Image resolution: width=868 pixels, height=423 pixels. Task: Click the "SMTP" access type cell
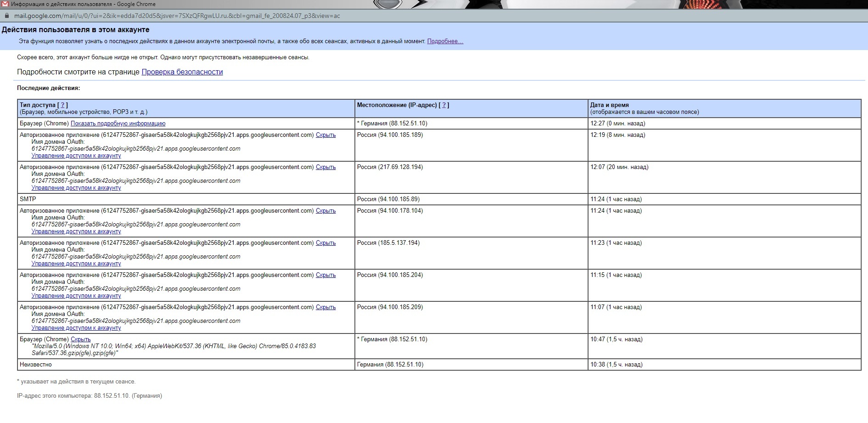pos(186,199)
